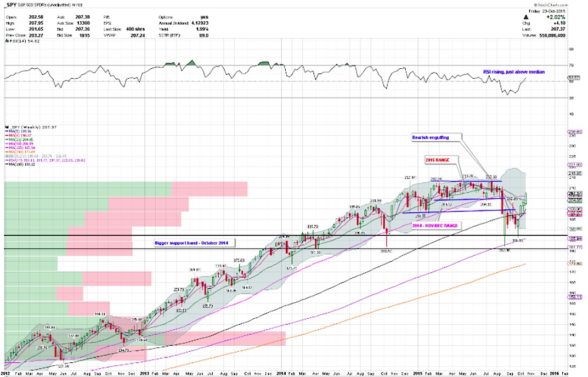The width and height of the screenshot is (588, 377).
Task: Click the 2016 year label on the time axis
Action: (554, 373)
